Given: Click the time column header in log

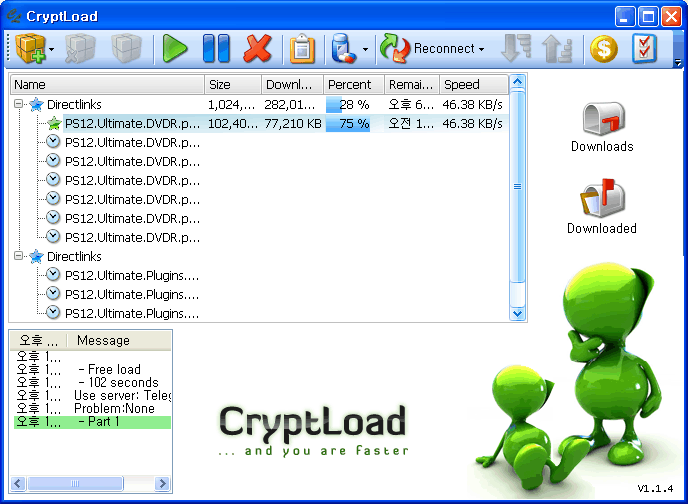Looking at the screenshot, I should (39, 340).
